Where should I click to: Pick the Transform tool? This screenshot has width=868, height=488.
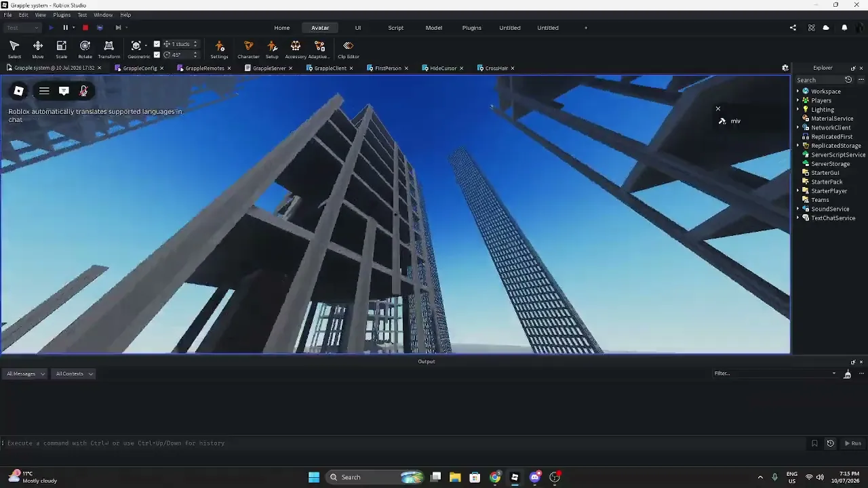[108, 49]
